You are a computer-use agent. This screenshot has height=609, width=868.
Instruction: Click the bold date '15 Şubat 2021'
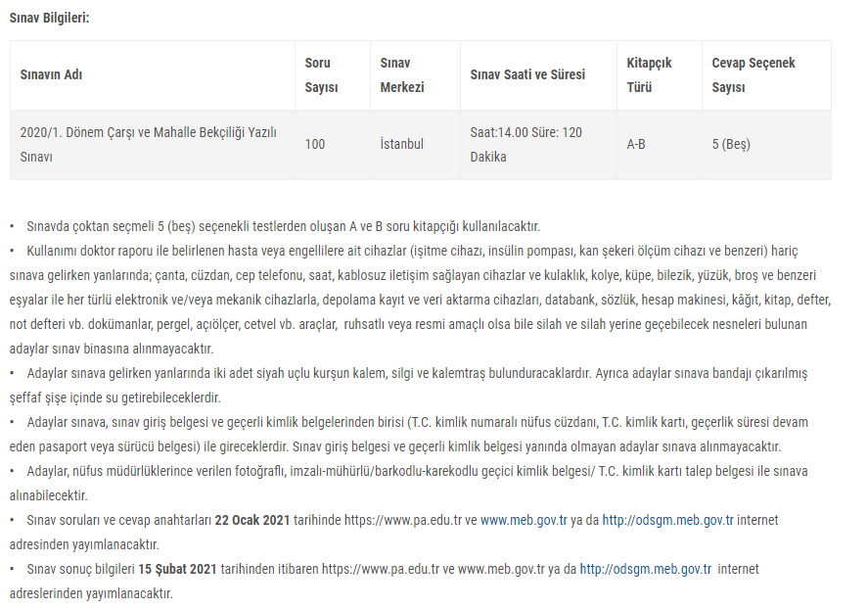177,569
